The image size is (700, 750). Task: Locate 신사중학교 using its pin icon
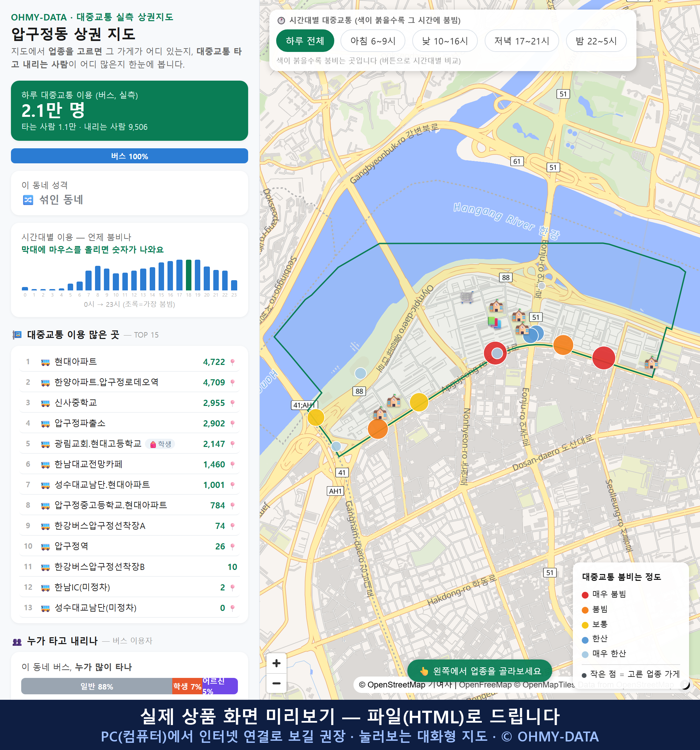pyautogui.click(x=232, y=403)
